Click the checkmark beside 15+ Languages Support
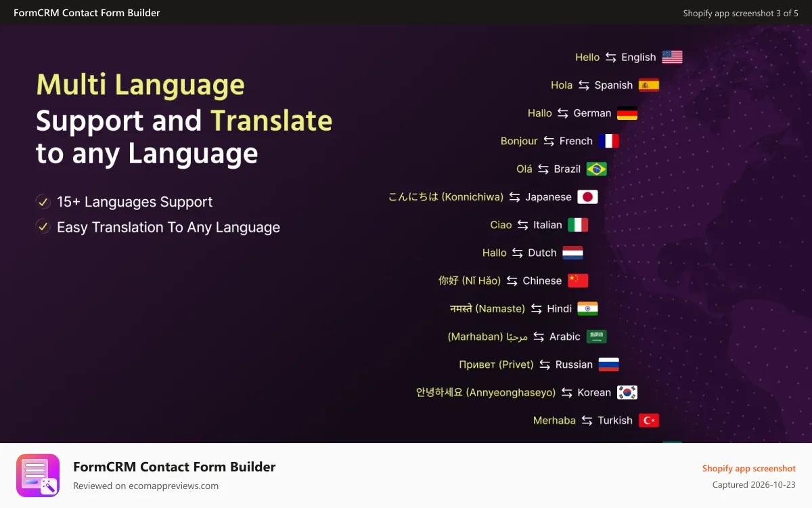This screenshot has height=508, width=812. (43, 202)
